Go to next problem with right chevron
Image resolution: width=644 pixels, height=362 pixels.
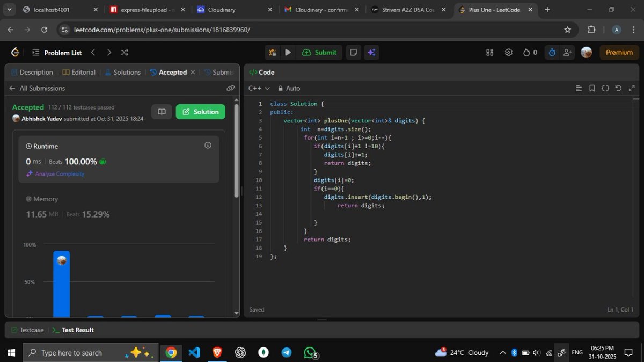pyautogui.click(x=109, y=52)
